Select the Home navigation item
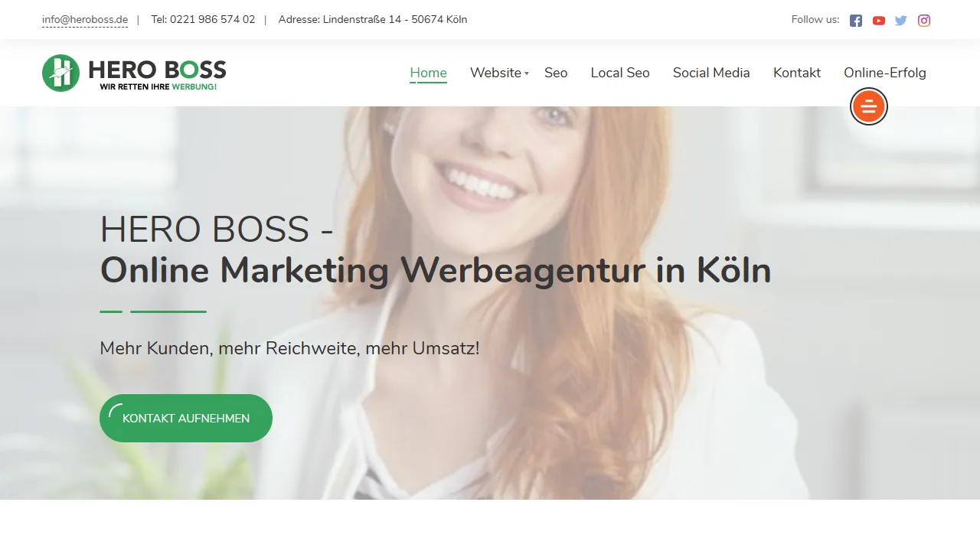This screenshot has height=551, width=980. (428, 72)
